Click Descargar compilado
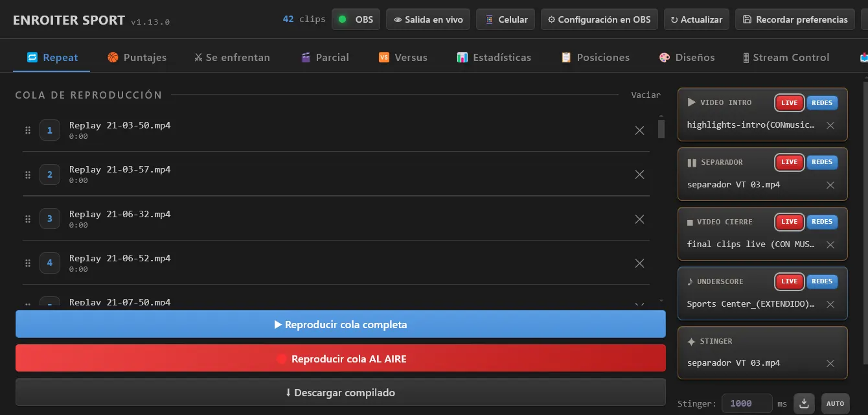 pos(341,392)
